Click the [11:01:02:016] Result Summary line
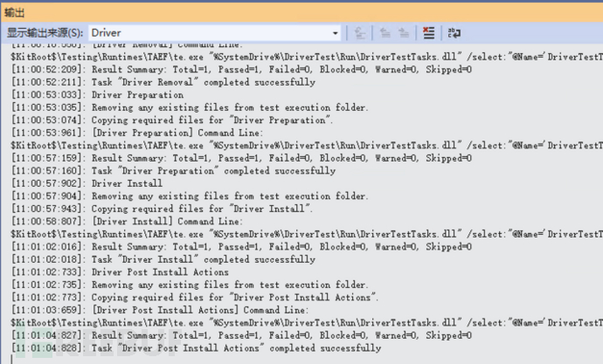The image size is (603, 364). tap(241, 247)
